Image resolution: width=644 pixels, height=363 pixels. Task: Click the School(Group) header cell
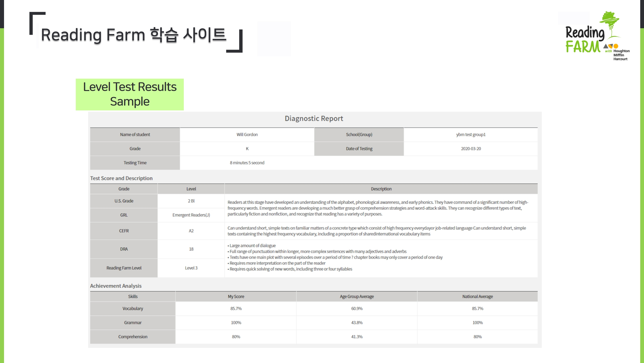(x=359, y=135)
